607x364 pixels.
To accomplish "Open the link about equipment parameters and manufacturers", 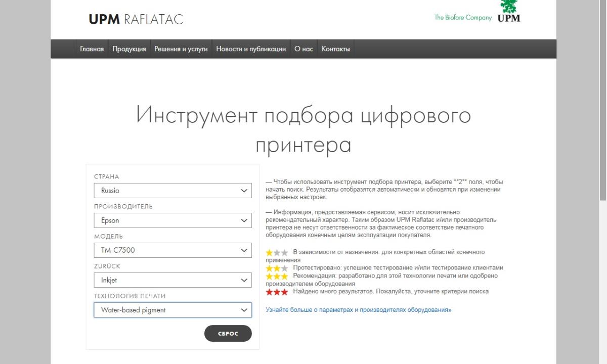I will [359, 309].
